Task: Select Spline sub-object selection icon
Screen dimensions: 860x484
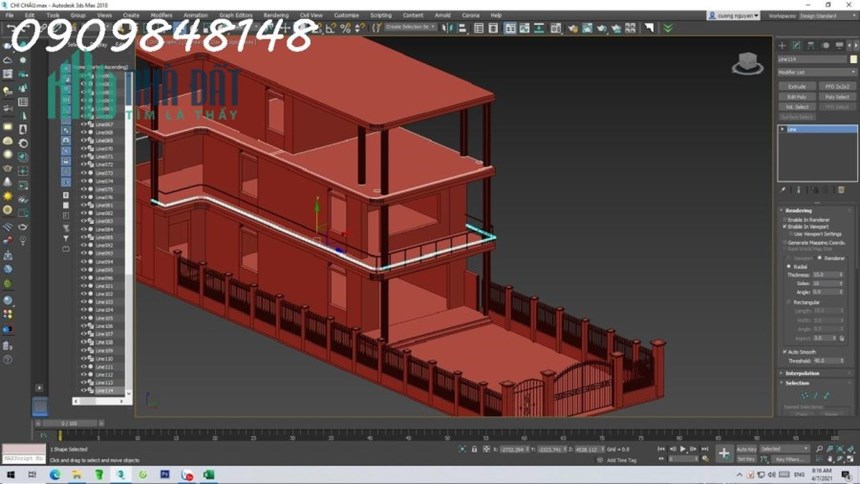Action: click(x=827, y=396)
